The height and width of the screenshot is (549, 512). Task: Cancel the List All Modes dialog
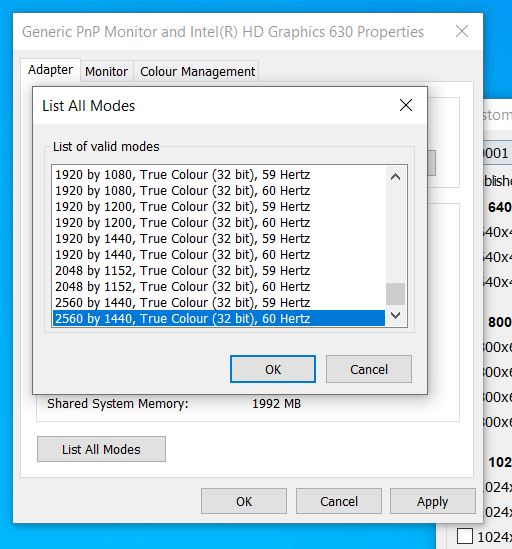pos(369,369)
